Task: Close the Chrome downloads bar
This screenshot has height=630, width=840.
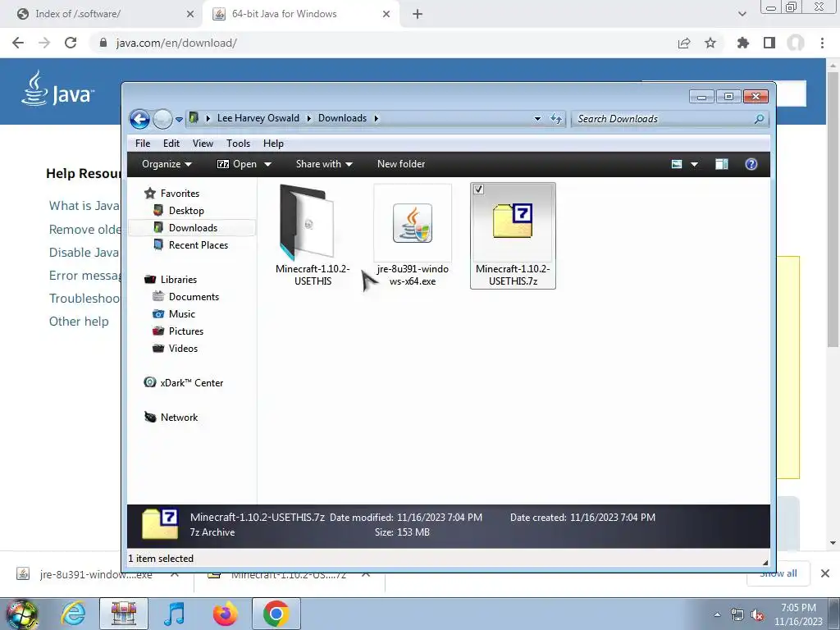Action: coord(825,573)
